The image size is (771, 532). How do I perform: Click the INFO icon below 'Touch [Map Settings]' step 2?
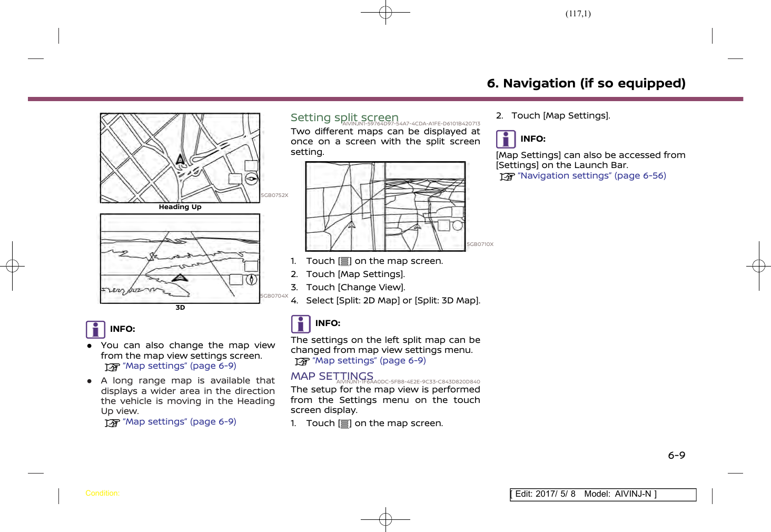click(506, 140)
